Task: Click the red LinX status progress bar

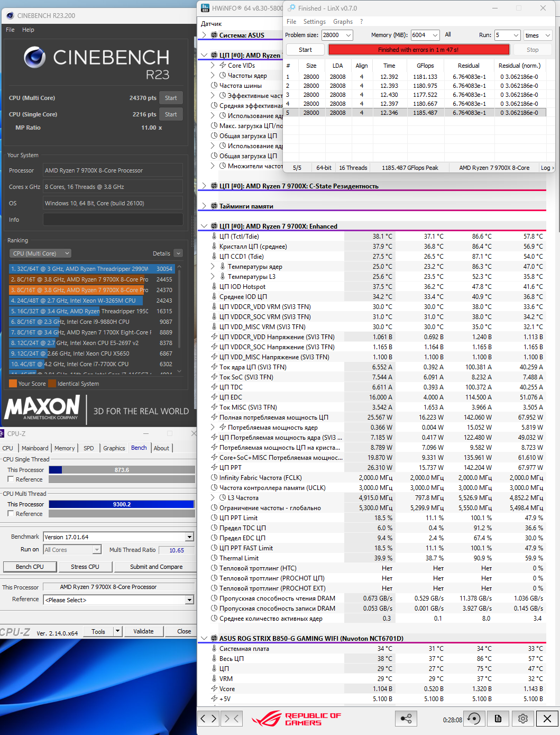Action: (x=419, y=50)
